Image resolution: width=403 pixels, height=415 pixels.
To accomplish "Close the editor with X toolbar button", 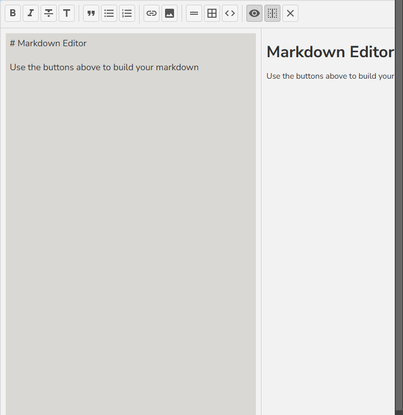I will point(290,13).
